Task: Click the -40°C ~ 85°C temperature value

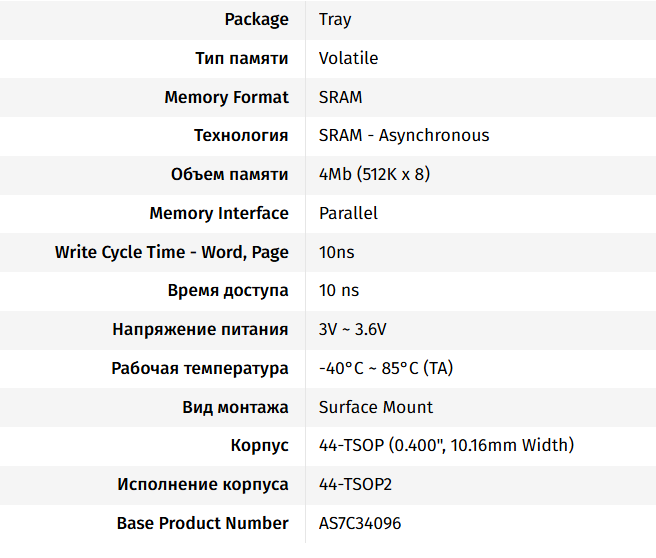Action: pyautogui.click(x=385, y=368)
